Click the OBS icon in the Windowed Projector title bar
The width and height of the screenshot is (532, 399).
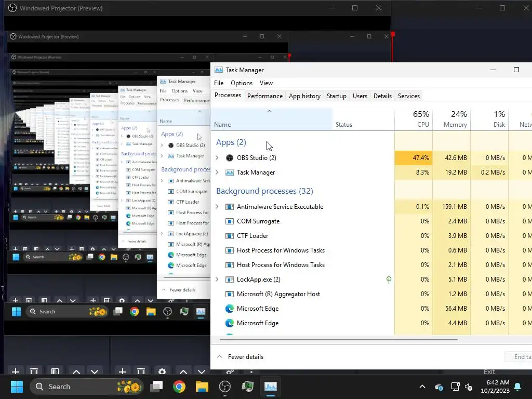pyautogui.click(x=12, y=8)
